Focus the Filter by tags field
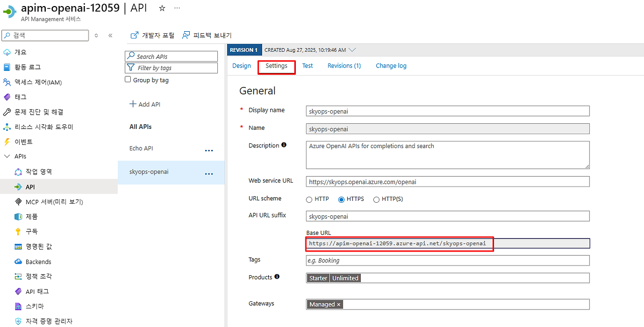The width and height of the screenshot is (644, 327). tap(171, 68)
